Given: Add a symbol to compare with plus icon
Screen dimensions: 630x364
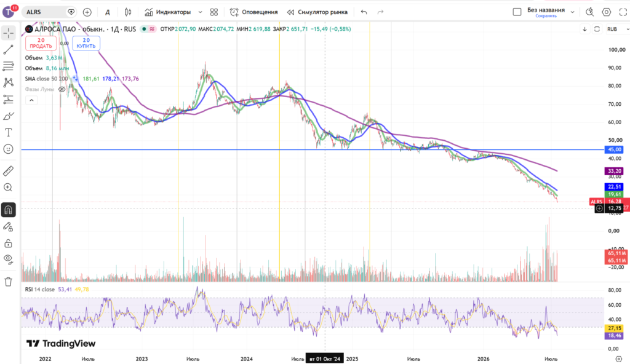Looking at the screenshot, I should click(87, 12).
